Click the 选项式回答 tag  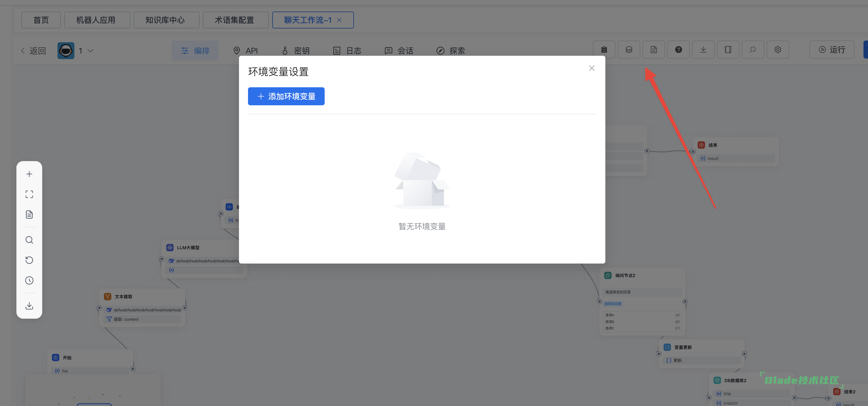pos(613,304)
